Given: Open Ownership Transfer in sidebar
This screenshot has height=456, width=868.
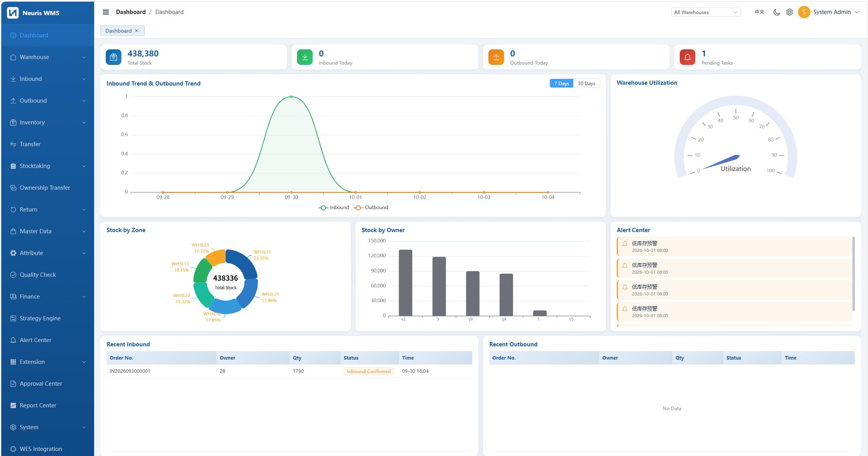Looking at the screenshot, I should (x=47, y=188).
